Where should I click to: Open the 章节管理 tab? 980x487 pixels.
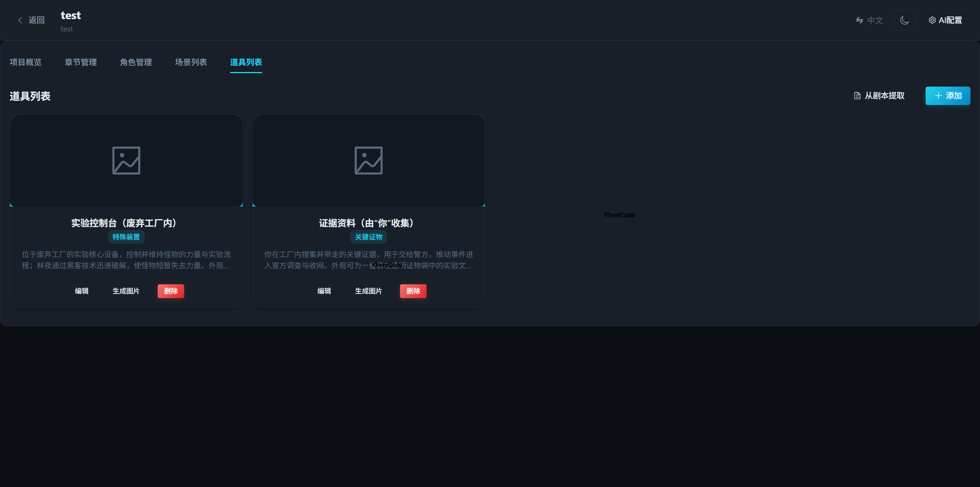(x=80, y=62)
